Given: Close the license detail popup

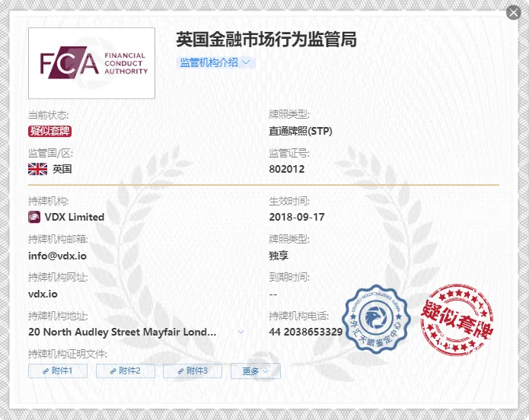Looking at the screenshot, I should coord(514,13).
